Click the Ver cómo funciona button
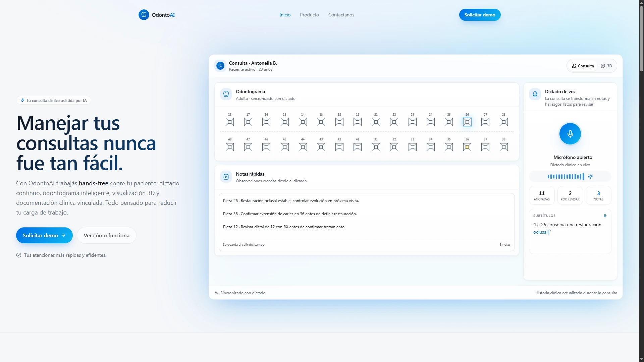This screenshot has width=644, height=362. pyautogui.click(x=107, y=235)
